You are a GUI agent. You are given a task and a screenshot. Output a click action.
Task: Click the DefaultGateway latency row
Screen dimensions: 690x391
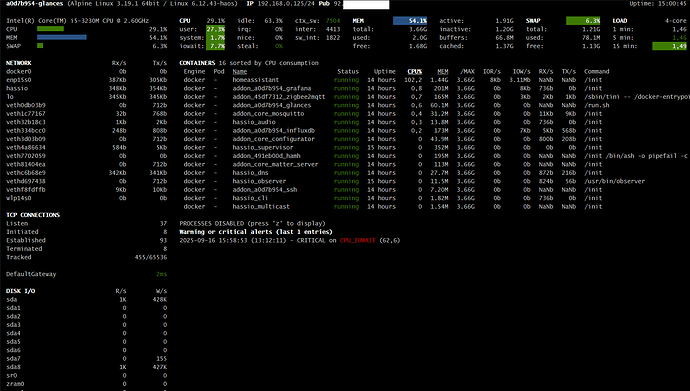tap(87, 274)
